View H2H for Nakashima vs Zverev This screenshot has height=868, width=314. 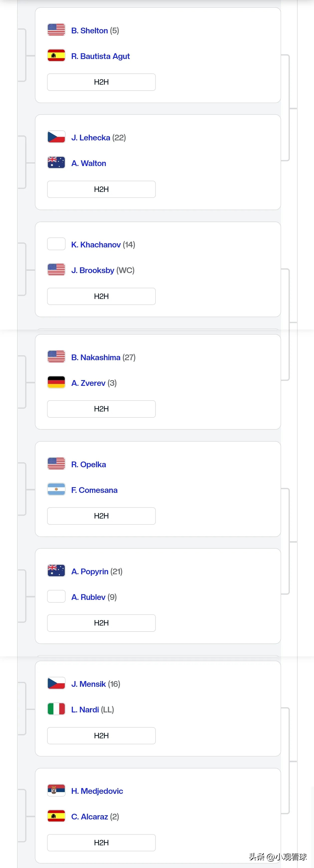[x=101, y=409]
